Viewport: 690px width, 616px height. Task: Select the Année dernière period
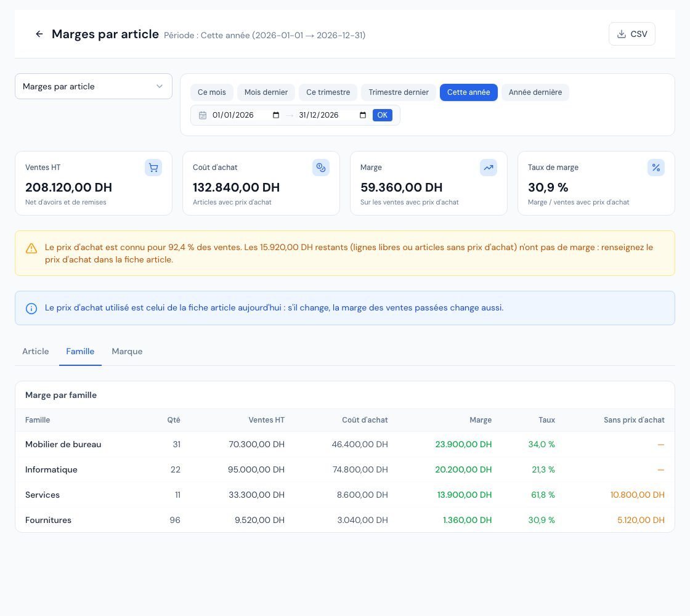(535, 92)
